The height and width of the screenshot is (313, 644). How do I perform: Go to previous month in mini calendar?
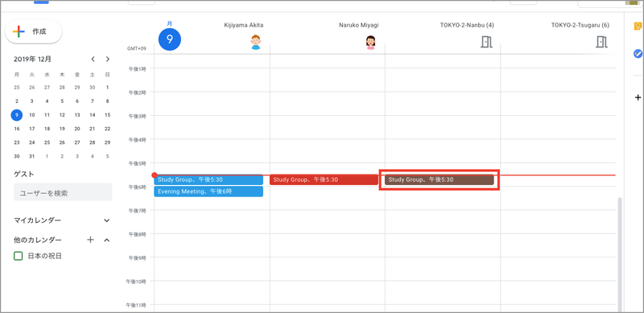[93, 60]
